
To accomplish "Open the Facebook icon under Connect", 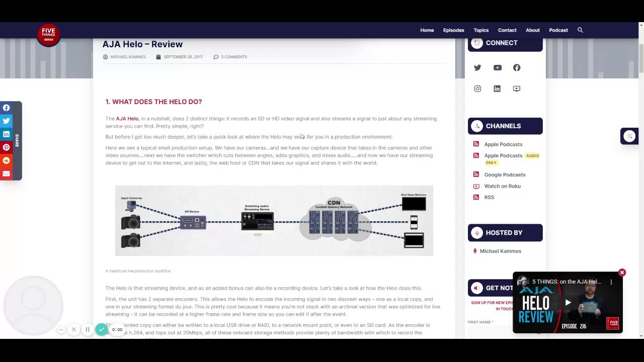I will pos(517,68).
